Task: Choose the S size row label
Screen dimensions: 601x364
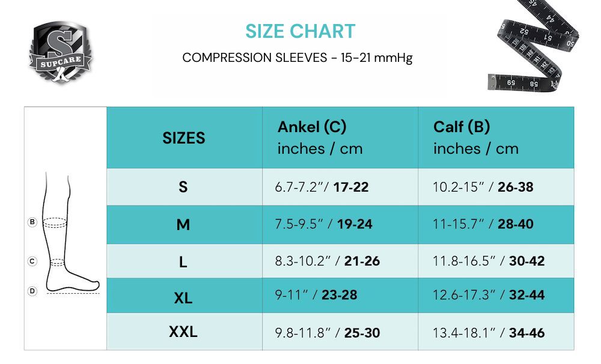Action: (x=183, y=187)
